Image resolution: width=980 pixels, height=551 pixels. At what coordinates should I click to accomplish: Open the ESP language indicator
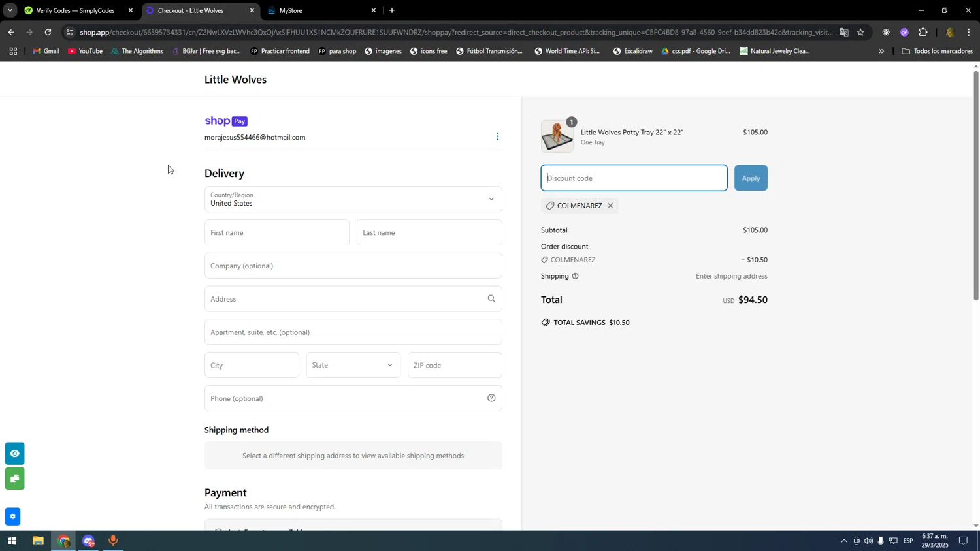[908, 541]
